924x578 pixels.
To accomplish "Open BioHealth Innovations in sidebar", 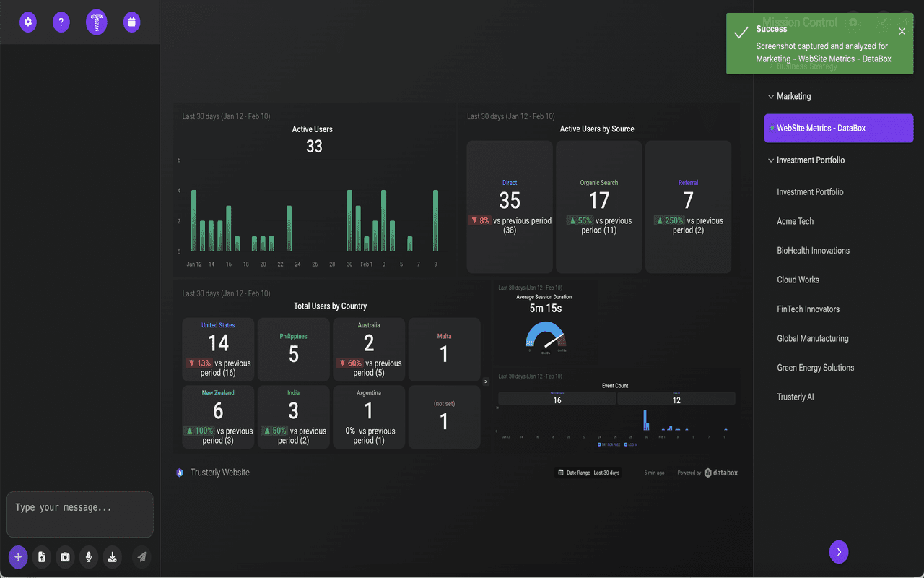I will [813, 251].
